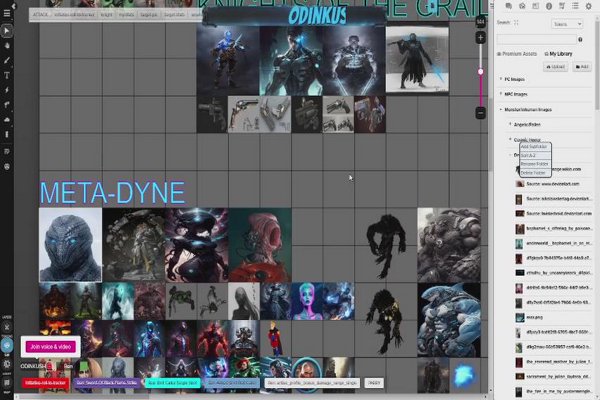This screenshot has width=600, height=400.
Task: Select the 'the_crowned_seeker' library item
Action: (553, 362)
